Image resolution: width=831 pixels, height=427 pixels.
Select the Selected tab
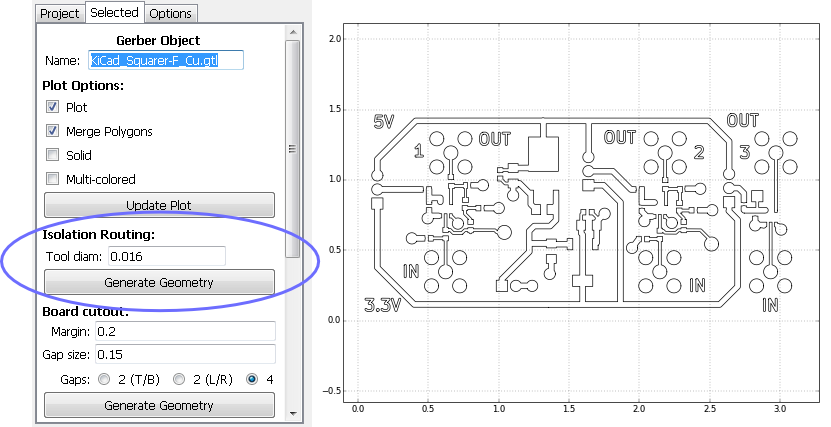click(113, 13)
